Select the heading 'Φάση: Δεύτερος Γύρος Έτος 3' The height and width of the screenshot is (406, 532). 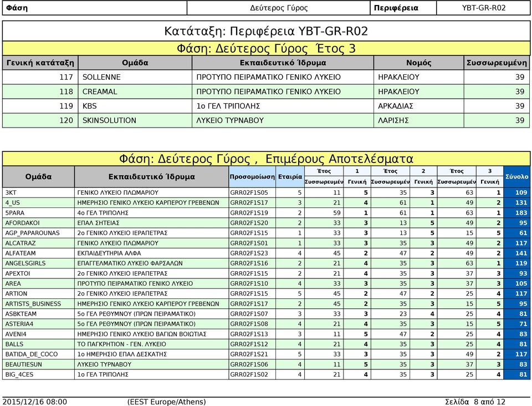point(266,49)
